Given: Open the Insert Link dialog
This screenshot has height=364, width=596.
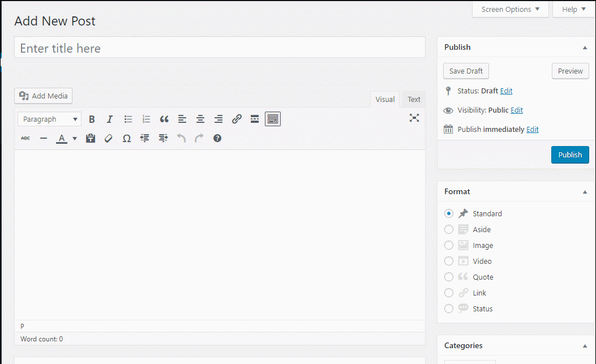Looking at the screenshot, I should tap(237, 119).
